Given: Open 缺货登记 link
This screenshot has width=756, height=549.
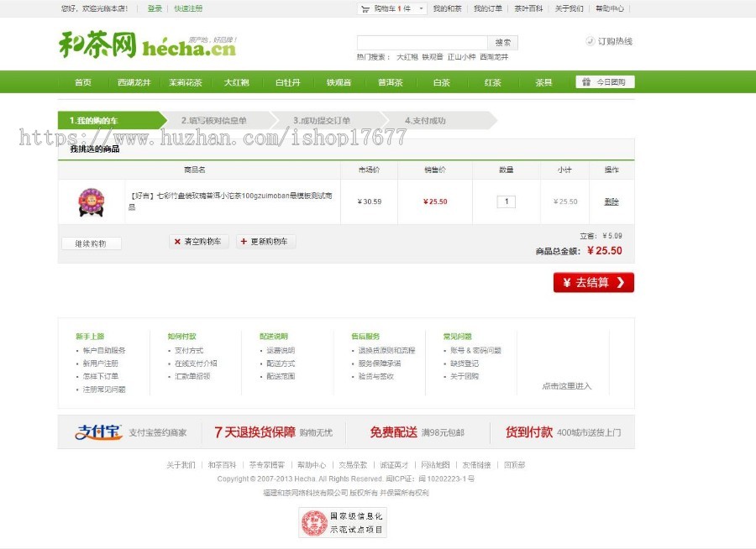Looking at the screenshot, I should point(465,363).
